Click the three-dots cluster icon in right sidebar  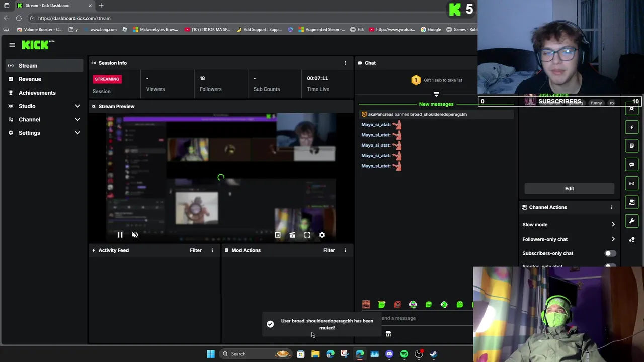(632, 240)
